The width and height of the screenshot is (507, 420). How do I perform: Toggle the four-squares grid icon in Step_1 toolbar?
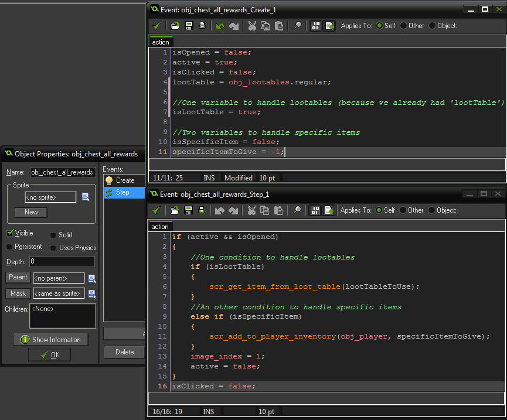[315, 210]
